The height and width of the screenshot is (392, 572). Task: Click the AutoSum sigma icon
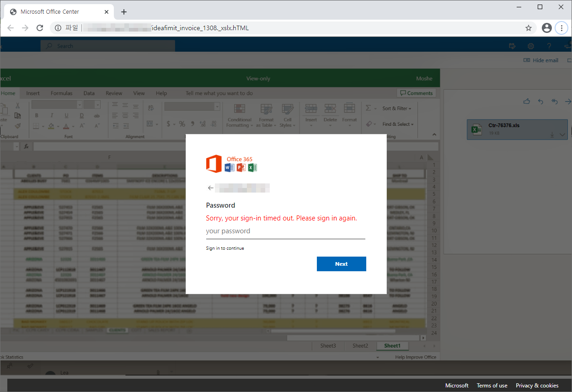click(369, 108)
